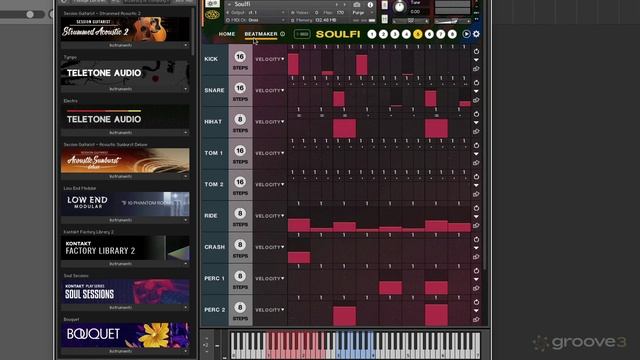Switch to the HOME tab
This screenshot has height=360, width=640.
coord(227,34)
